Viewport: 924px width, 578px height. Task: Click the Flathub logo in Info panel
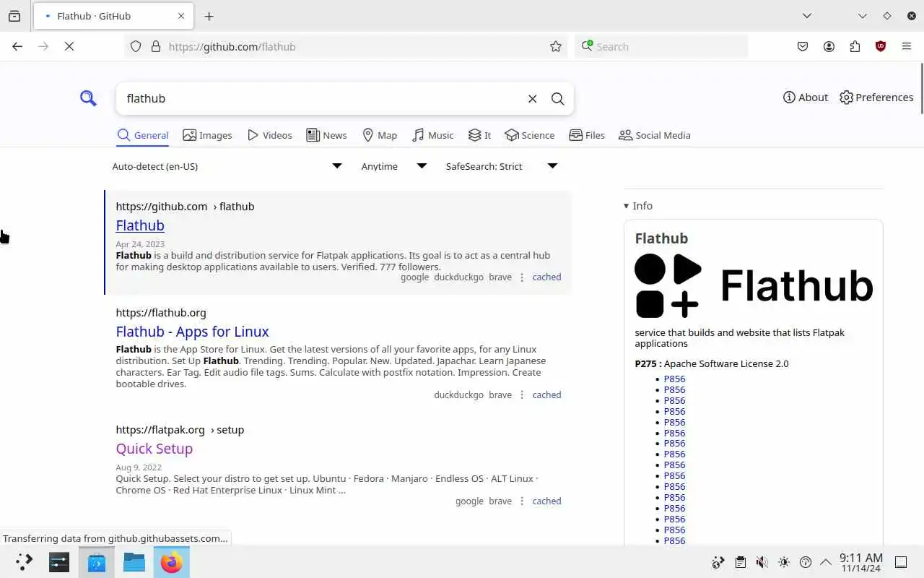pos(754,286)
